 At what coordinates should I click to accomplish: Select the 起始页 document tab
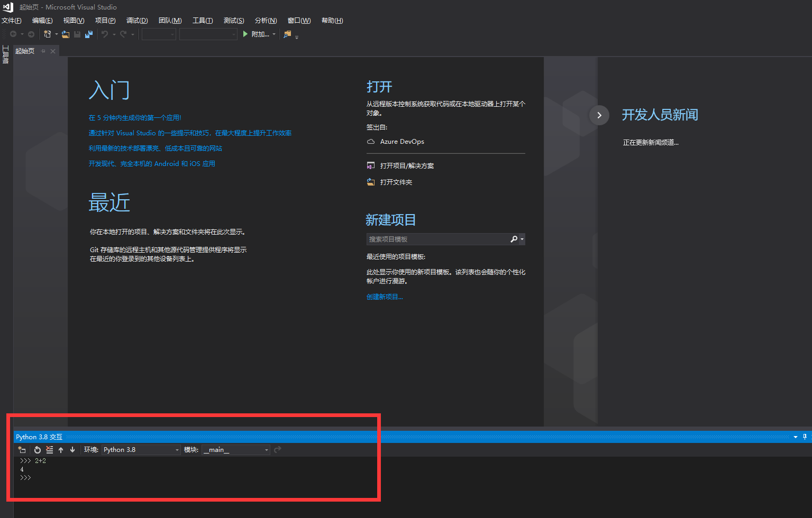[25, 51]
